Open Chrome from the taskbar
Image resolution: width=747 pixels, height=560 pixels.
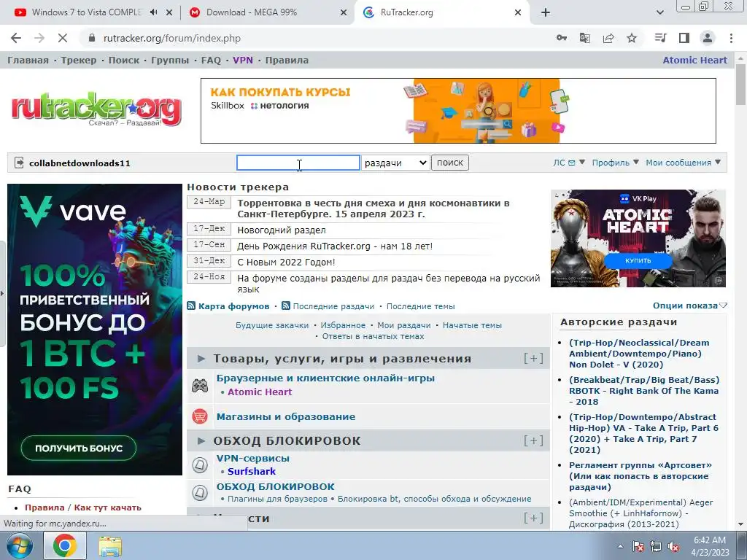click(65, 545)
